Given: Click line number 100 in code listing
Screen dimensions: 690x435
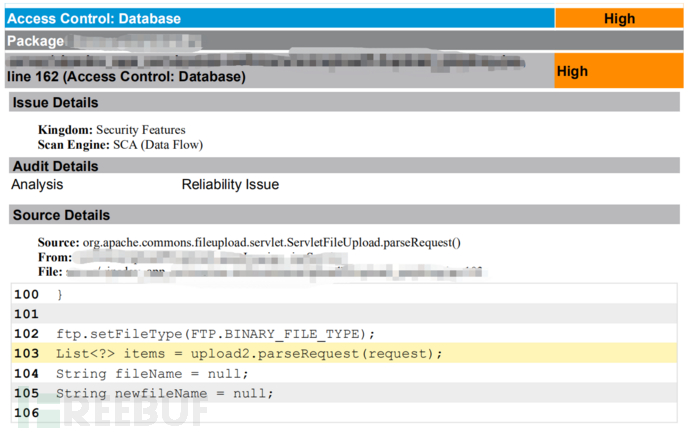Looking at the screenshot, I should pyautogui.click(x=27, y=295).
